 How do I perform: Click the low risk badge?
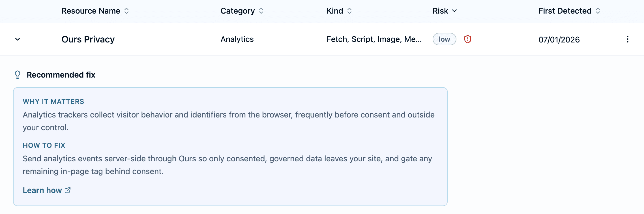[x=444, y=39]
